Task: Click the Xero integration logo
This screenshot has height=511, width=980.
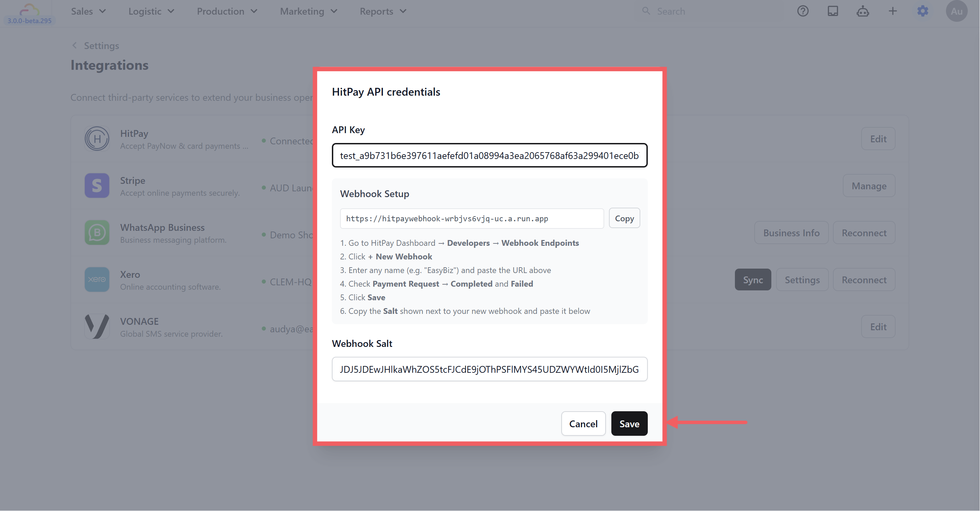Action: 97,280
